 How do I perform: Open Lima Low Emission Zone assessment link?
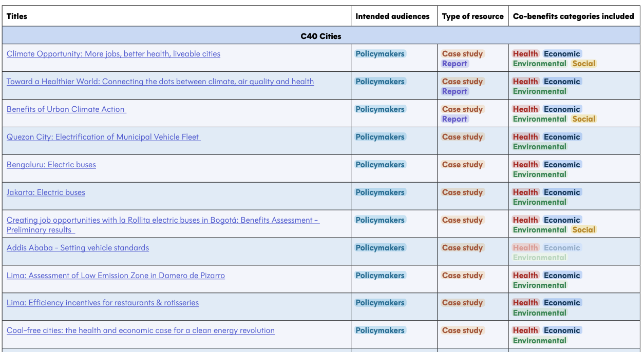coord(116,276)
